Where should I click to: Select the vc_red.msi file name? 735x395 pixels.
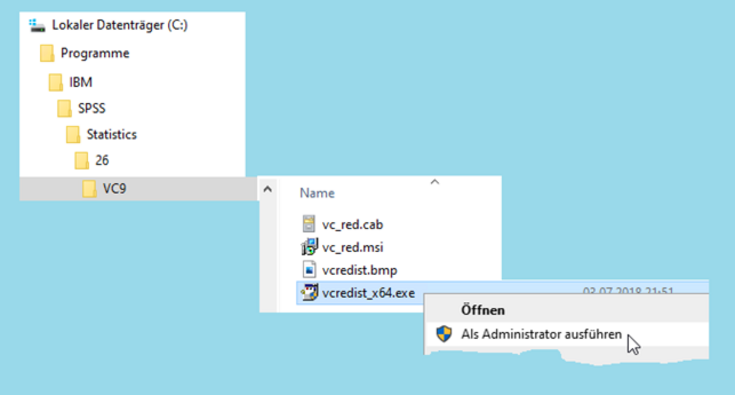click(x=352, y=247)
